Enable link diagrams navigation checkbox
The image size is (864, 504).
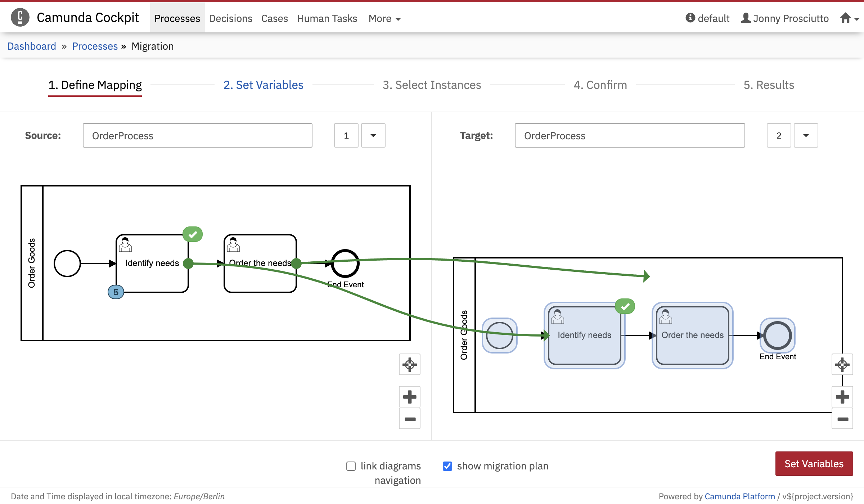351,466
